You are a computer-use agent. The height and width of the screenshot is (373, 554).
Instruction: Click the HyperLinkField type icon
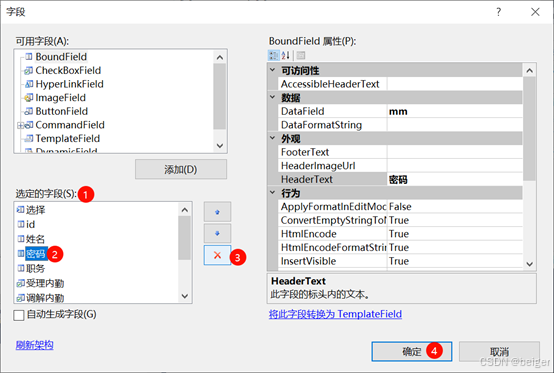(29, 84)
